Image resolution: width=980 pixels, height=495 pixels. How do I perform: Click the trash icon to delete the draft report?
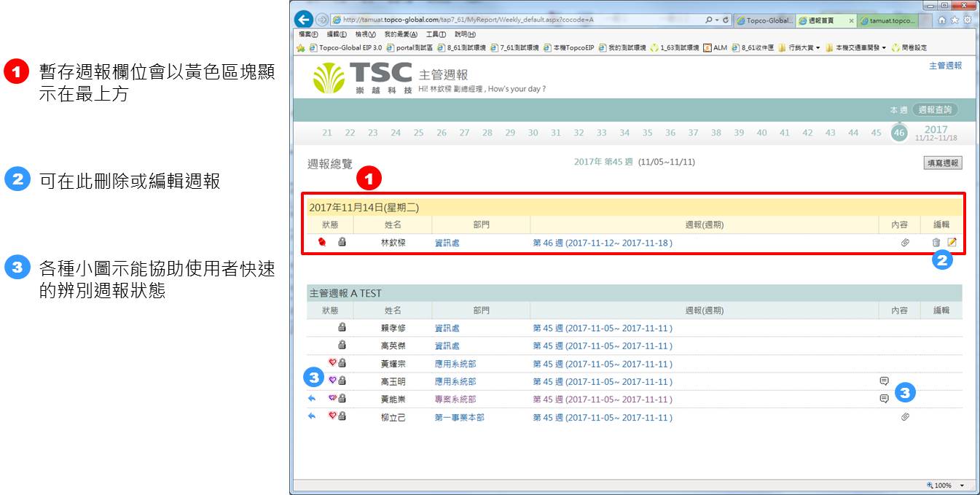point(936,243)
